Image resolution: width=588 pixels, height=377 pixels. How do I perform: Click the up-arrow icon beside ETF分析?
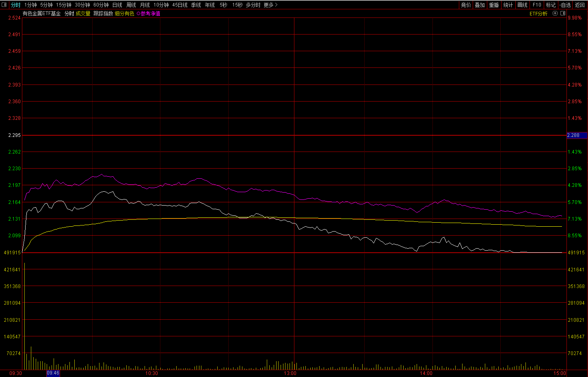[x=555, y=13]
